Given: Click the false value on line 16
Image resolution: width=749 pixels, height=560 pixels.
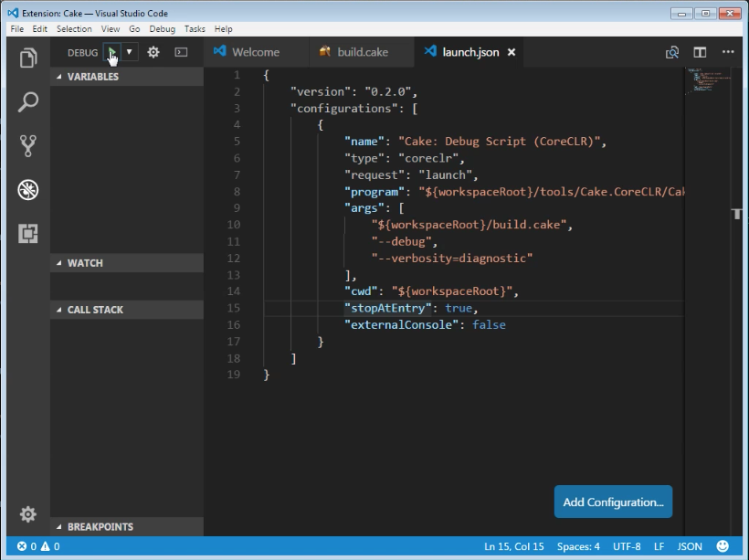Looking at the screenshot, I should coord(489,325).
